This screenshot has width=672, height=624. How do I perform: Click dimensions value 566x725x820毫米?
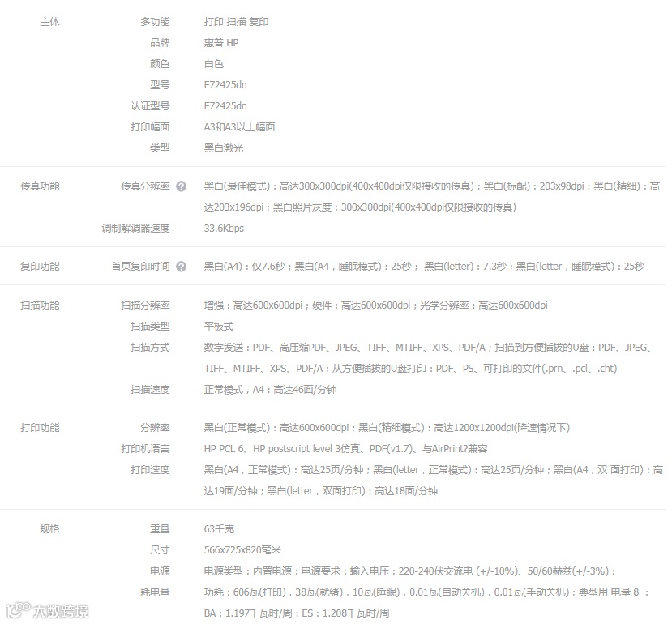(242, 550)
